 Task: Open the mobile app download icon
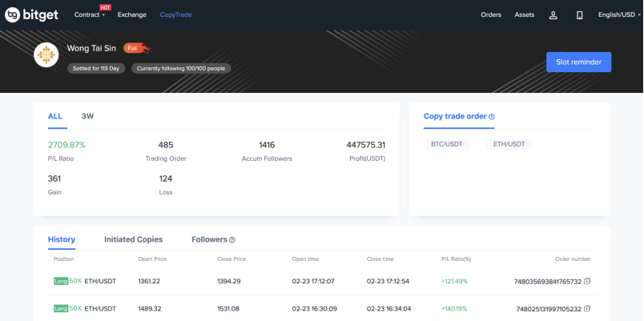click(x=579, y=15)
